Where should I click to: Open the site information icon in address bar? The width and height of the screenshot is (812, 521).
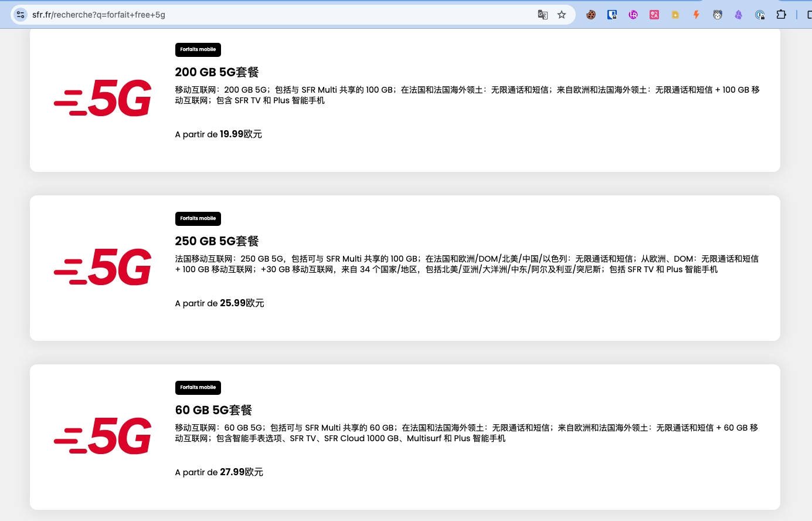(x=21, y=15)
